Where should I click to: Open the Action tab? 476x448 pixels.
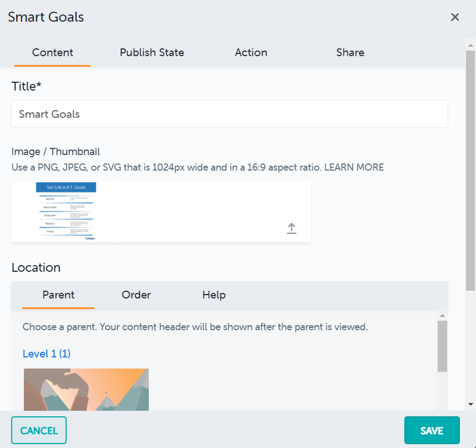[x=250, y=53]
